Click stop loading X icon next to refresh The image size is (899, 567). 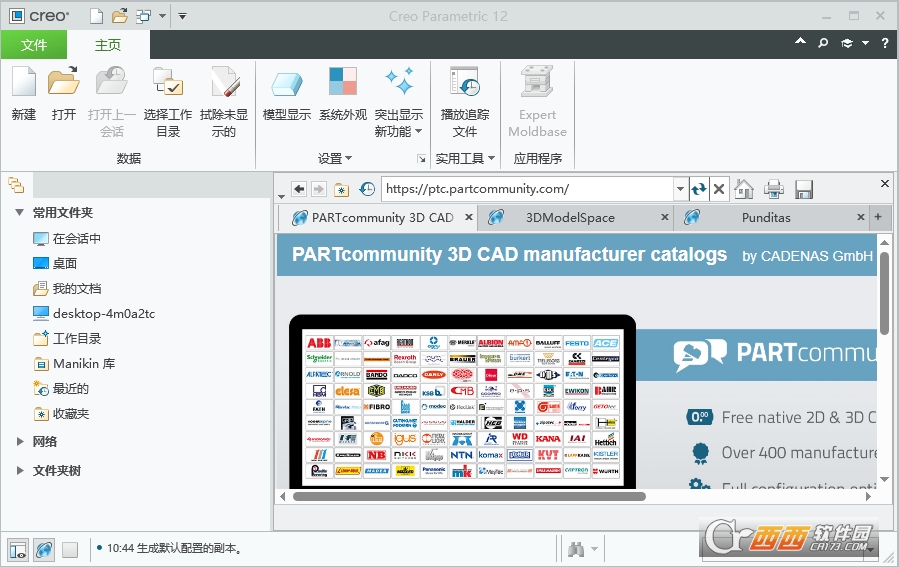pos(719,189)
